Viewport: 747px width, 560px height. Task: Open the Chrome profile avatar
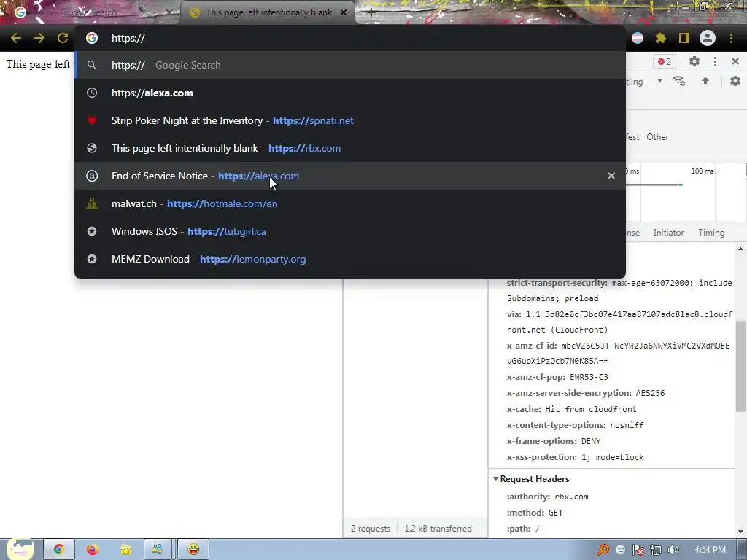(x=708, y=38)
